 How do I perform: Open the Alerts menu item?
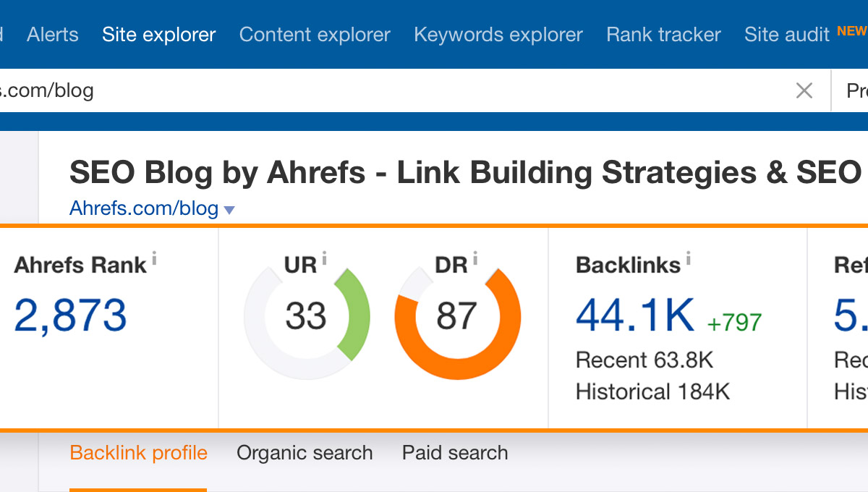click(53, 34)
